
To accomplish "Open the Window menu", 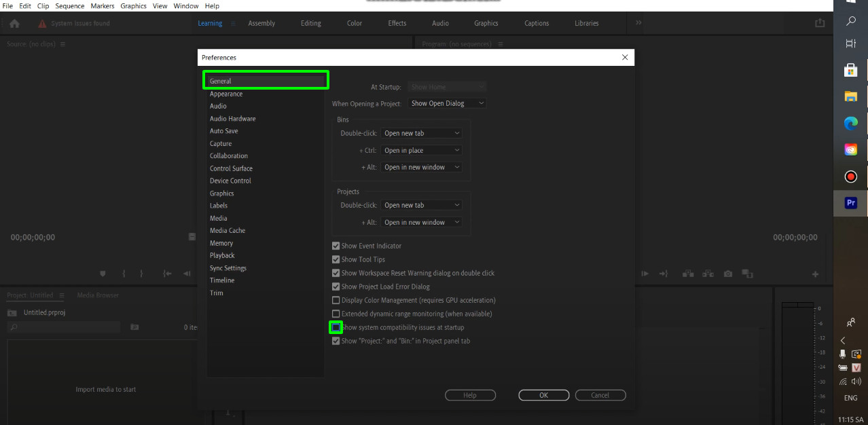I will [x=186, y=5].
